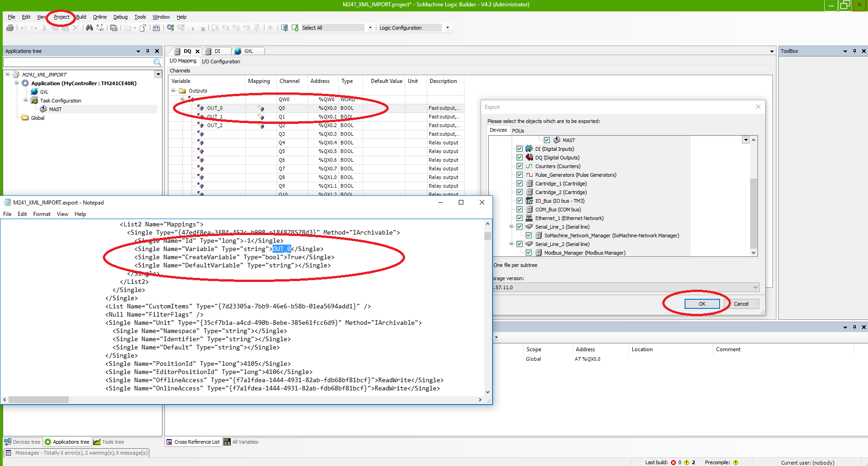Viewport: 868px width, 466px height.
Task: Click the Serial_Line_1 connector icon
Action: [x=529, y=227]
